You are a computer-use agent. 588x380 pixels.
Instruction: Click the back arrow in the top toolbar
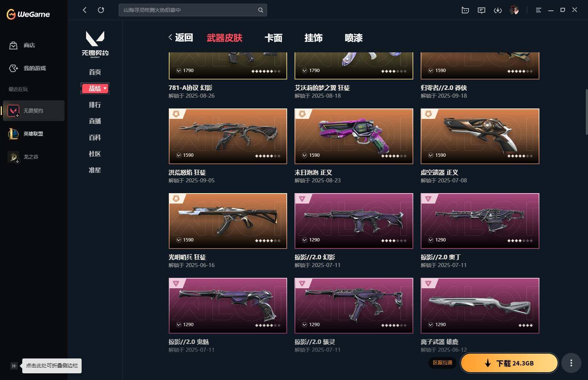pos(85,10)
